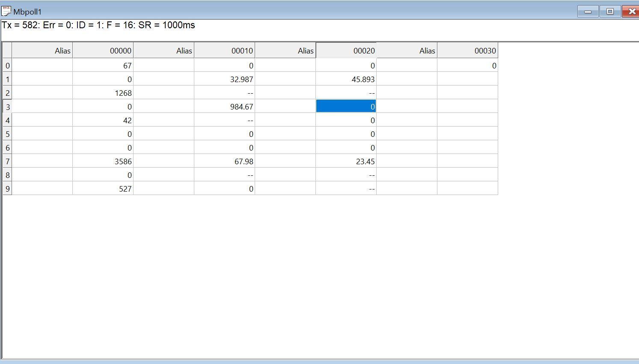639x364 pixels.
Task: Select the cell with value 67
Action: pos(103,65)
